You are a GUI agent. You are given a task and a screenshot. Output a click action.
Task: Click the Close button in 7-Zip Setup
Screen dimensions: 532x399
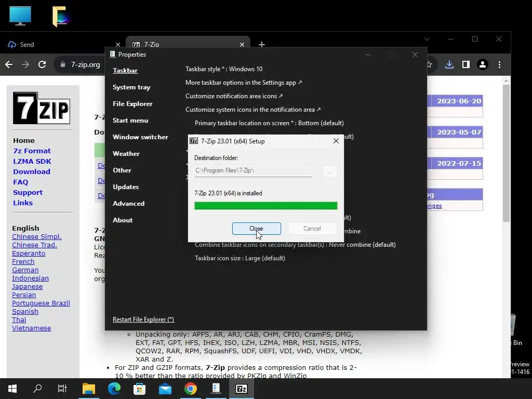pos(256,229)
